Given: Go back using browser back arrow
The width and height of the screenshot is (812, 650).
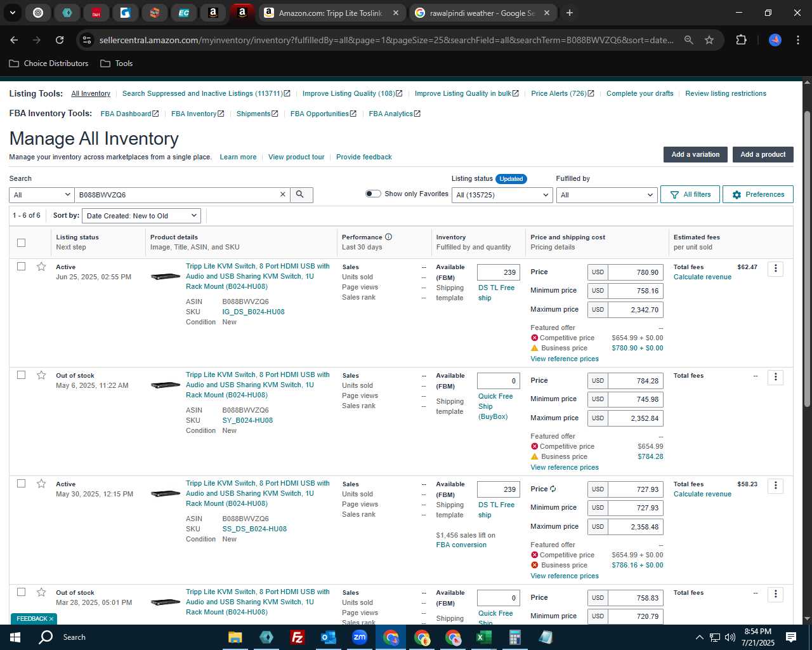Looking at the screenshot, I should click(14, 40).
